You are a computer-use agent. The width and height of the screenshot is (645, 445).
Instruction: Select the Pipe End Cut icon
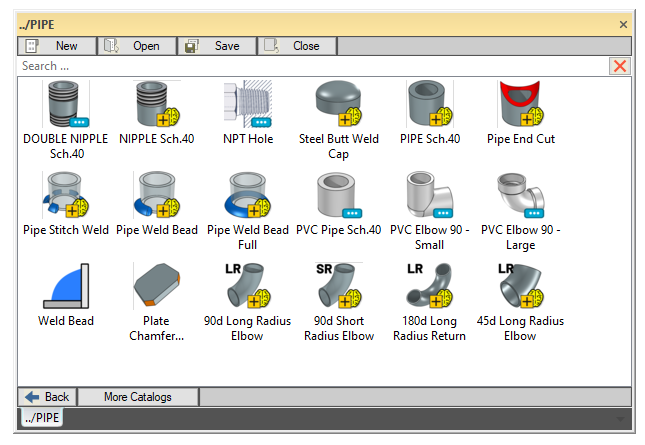coord(521,104)
